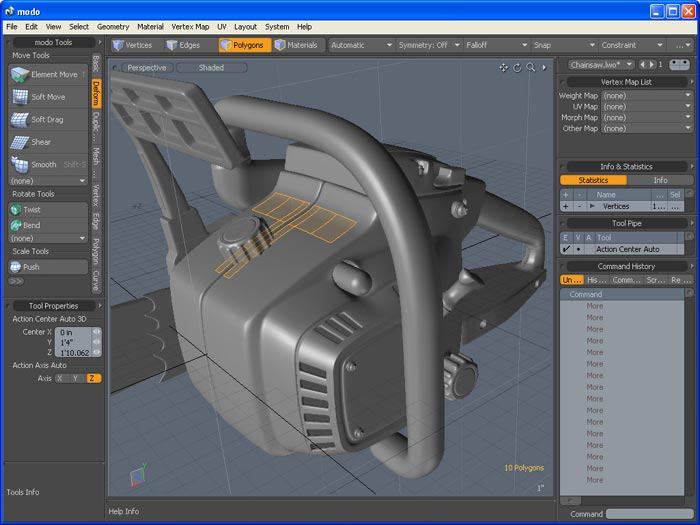This screenshot has height=525, width=700.
Task: Click the viewport zoom magnifier icon
Action: (530, 68)
